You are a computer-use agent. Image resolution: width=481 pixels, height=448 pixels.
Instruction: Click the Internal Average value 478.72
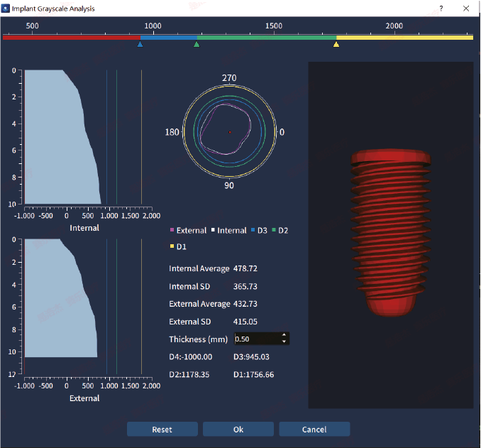click(245, 268)
